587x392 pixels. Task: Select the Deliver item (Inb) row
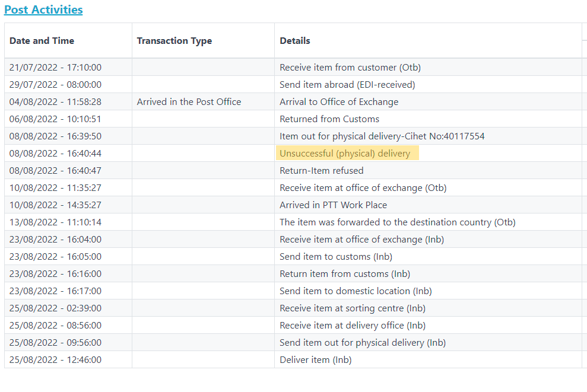pos(293,360)
